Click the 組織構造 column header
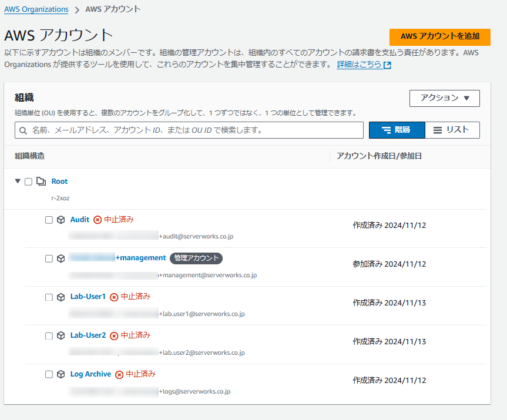Image resolution: width=507 pixels, height=420 pixels. click(x=30, y=156)
